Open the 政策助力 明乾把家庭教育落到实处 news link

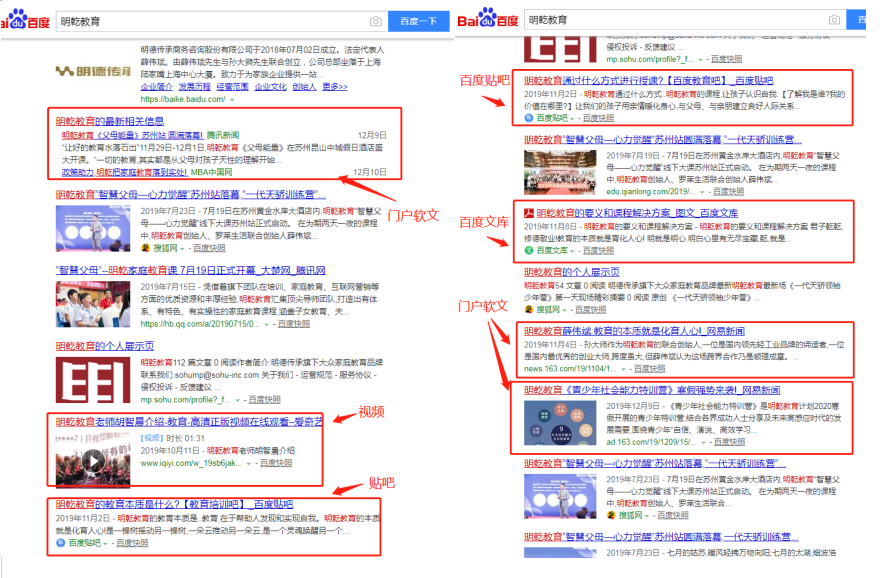coord(125,172)
